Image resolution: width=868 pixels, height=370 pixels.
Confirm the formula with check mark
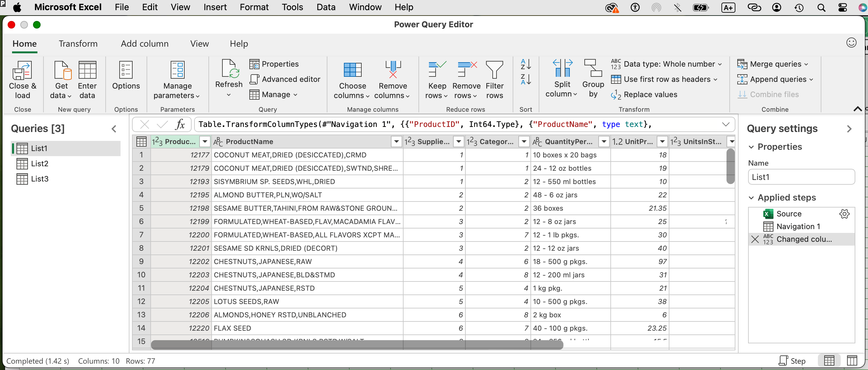pos(162,125)
